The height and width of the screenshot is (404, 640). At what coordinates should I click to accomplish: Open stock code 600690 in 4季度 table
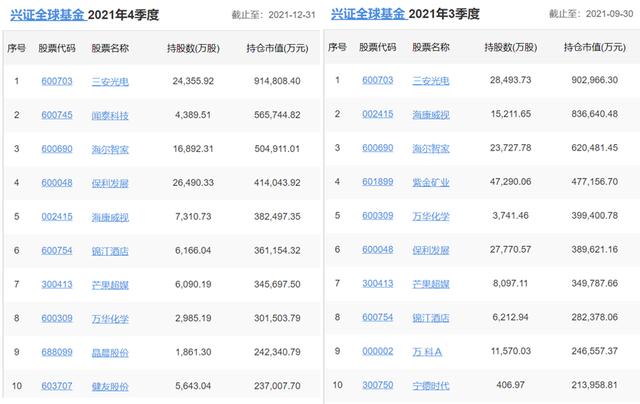(57, 149)
